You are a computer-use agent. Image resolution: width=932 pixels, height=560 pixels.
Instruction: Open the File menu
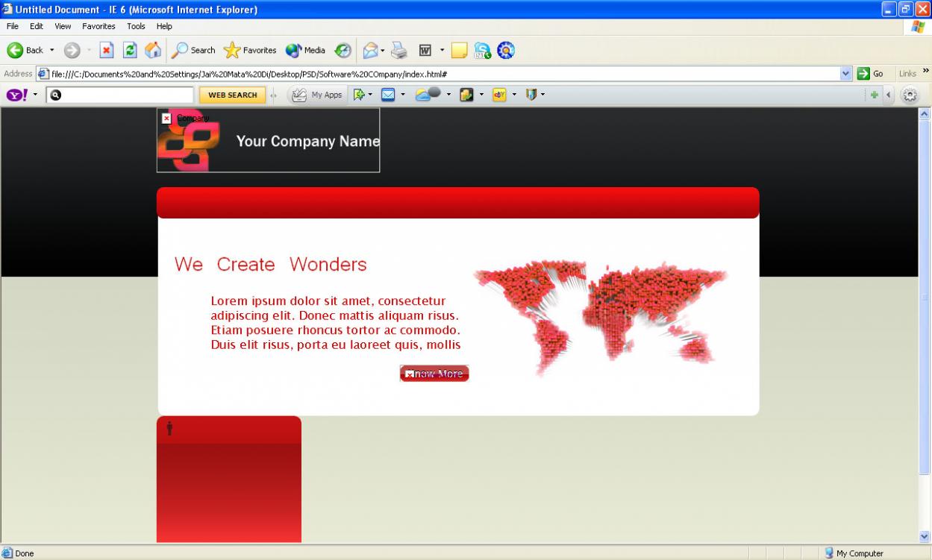coord(13,26)
